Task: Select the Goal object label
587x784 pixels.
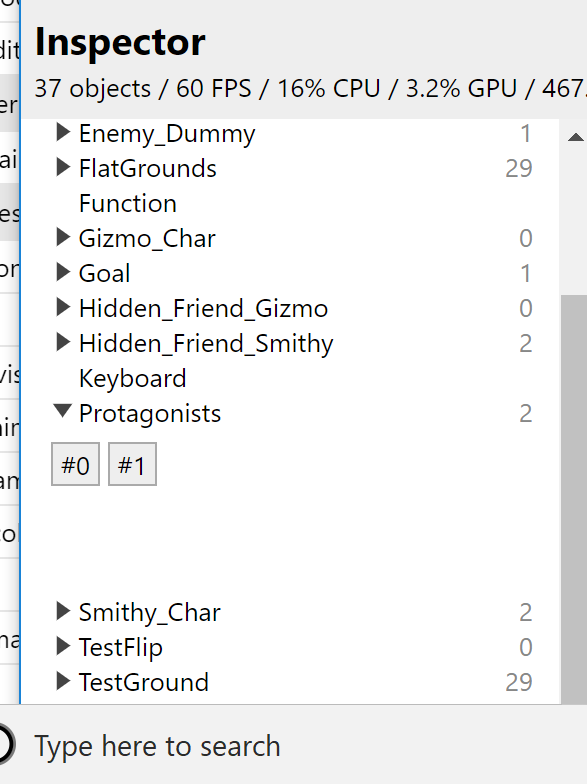Action: [x=104, y=274]
